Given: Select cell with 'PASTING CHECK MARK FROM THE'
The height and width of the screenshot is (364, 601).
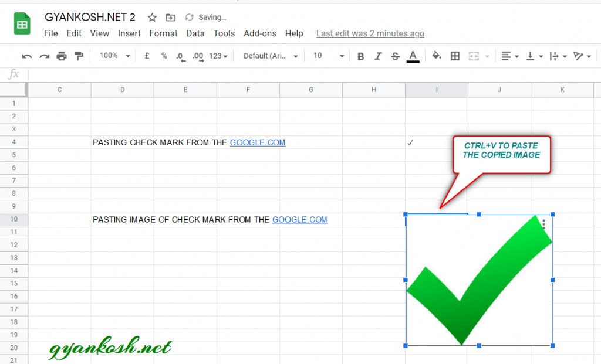Looking at the screenshot, I should (122, 142).
